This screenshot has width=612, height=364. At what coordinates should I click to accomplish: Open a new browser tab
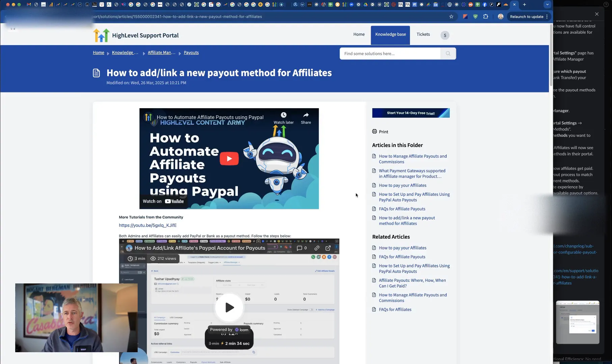(x=524, y=5)
